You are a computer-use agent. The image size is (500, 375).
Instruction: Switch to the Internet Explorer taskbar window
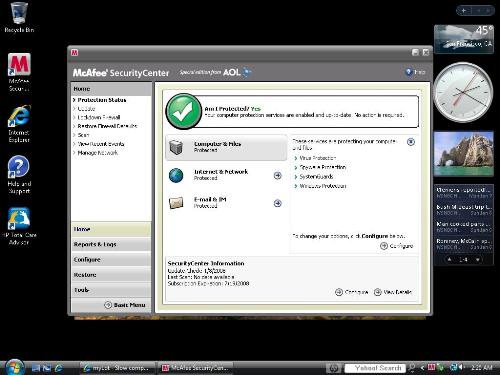coord(118,368)
